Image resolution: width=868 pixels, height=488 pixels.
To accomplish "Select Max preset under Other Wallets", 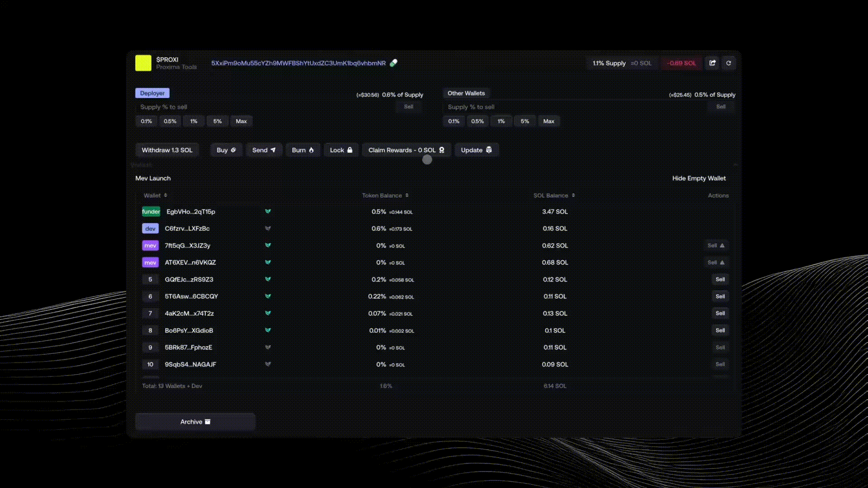I will (548, 121).
